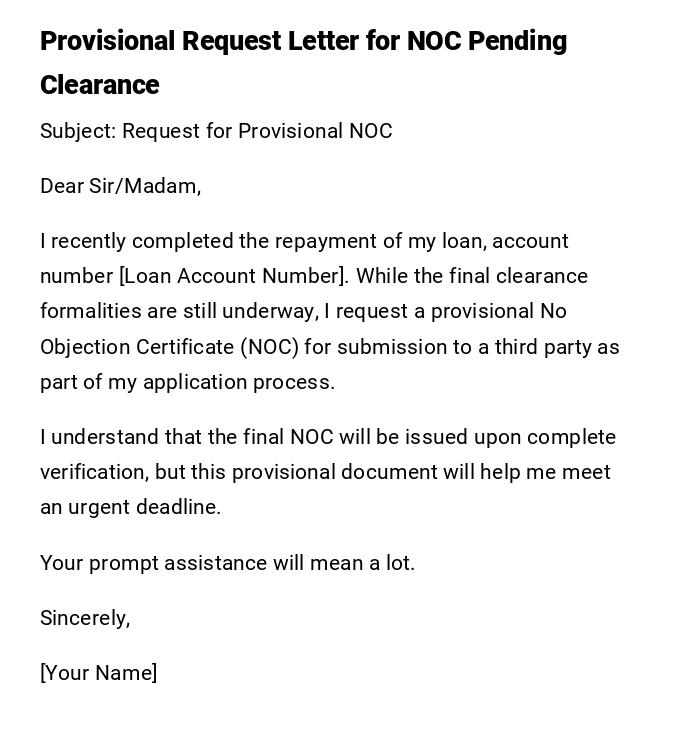This screenshot has width=700, height=735.
Task: Click the phrase "formalities are still underway"
Action: click(x=178, y=311)
